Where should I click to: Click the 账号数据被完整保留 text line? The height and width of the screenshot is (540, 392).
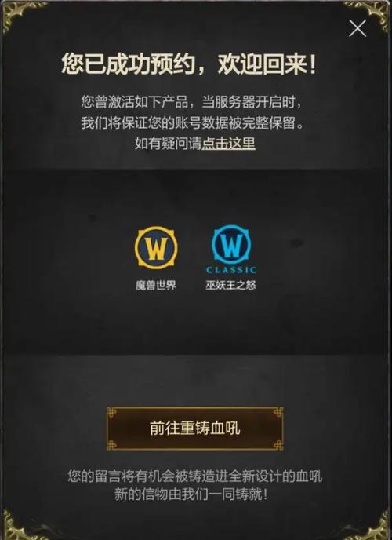[193, 123]
